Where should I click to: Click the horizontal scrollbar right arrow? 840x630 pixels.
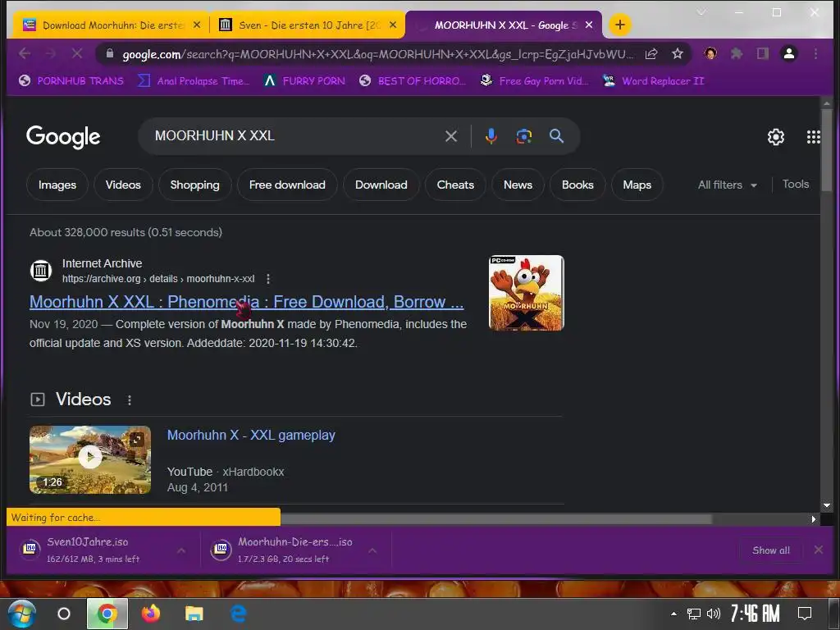(x=814, y=519)
